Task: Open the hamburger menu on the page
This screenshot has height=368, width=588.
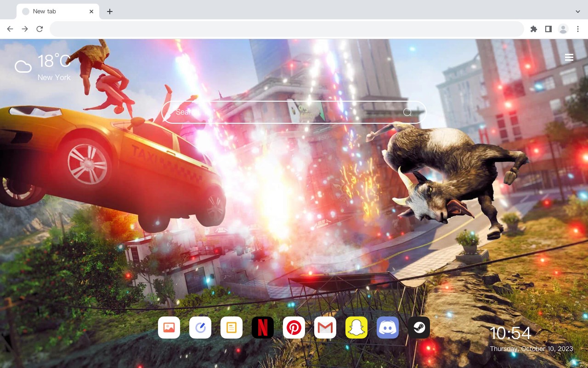Action: click(x=569, y=57)
